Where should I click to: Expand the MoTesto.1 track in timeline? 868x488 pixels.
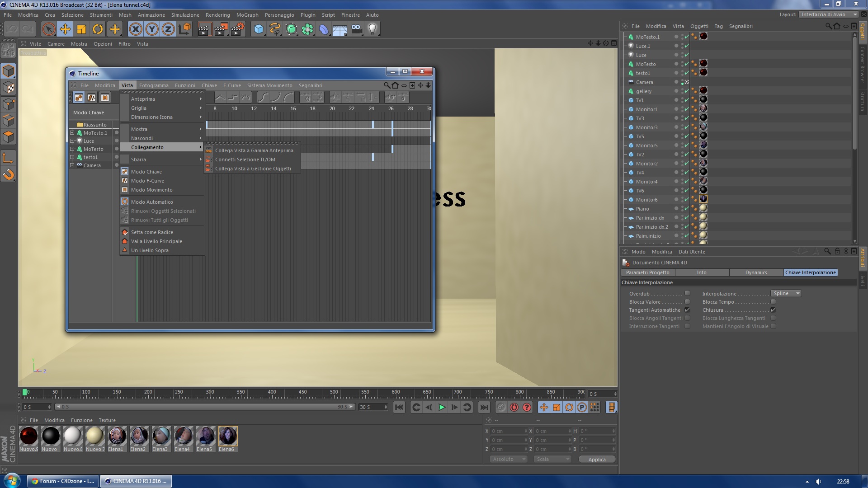coord(72,133)
